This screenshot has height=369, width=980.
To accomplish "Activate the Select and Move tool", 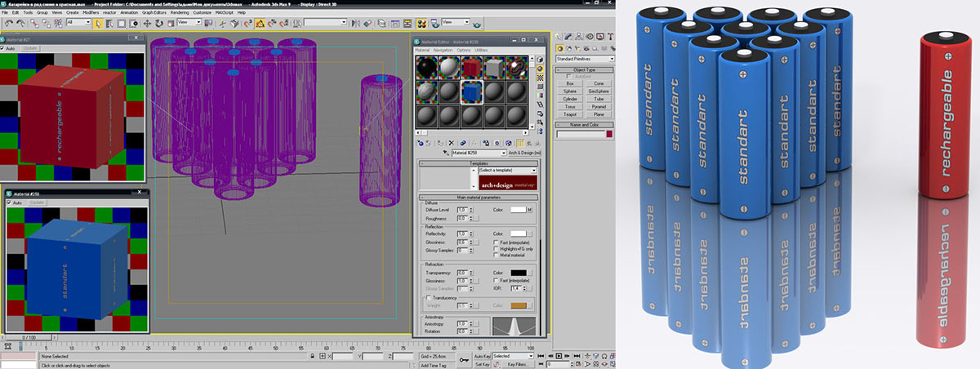I will coord(147,24).
